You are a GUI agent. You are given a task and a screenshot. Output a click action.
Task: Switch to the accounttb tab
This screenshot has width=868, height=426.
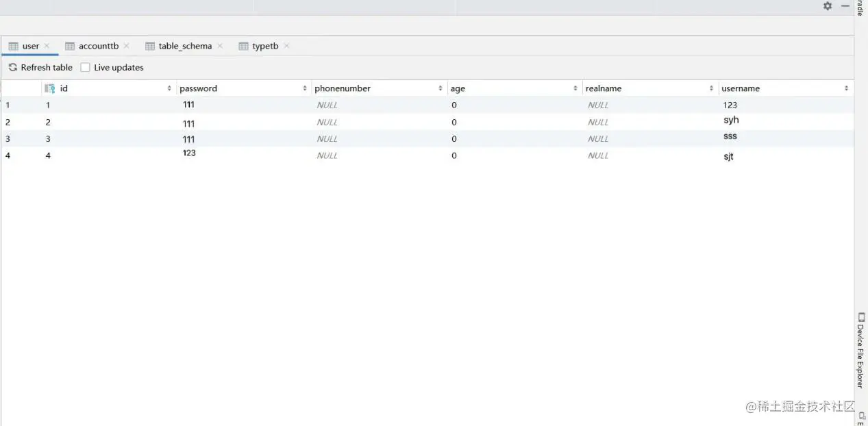pyautogui.click(x=98, y=46)
